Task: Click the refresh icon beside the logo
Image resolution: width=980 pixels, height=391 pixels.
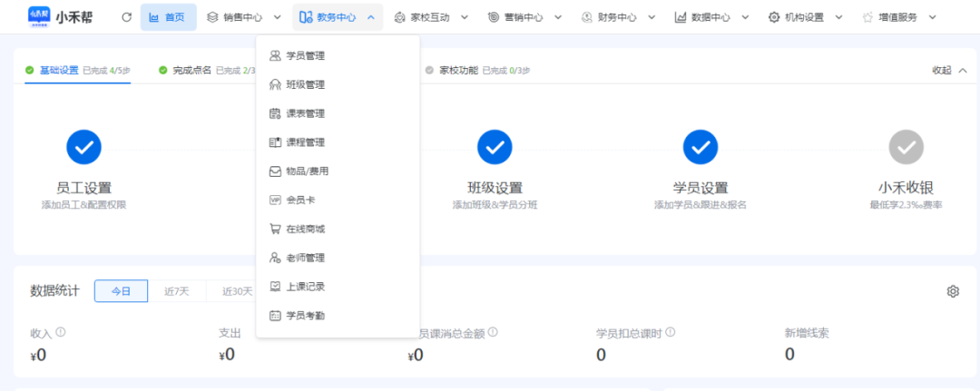Action: tap(126, 17)
